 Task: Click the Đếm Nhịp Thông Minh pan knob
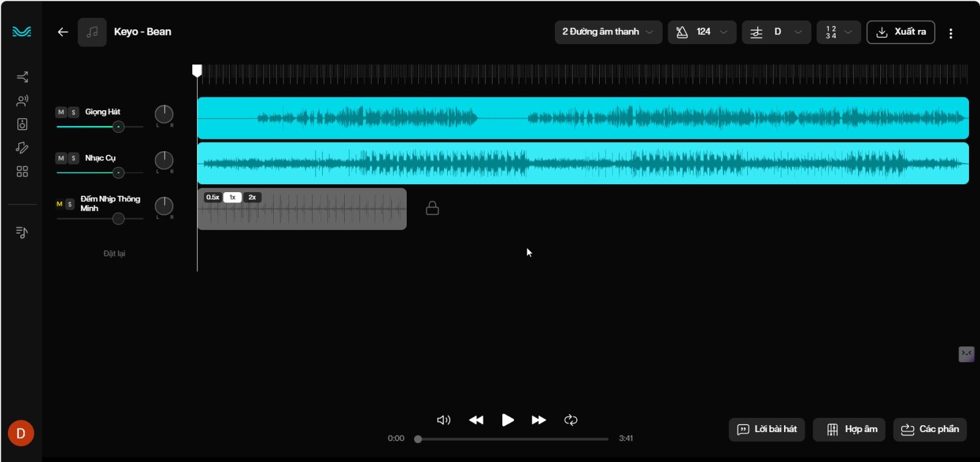[x=164, y=206]
